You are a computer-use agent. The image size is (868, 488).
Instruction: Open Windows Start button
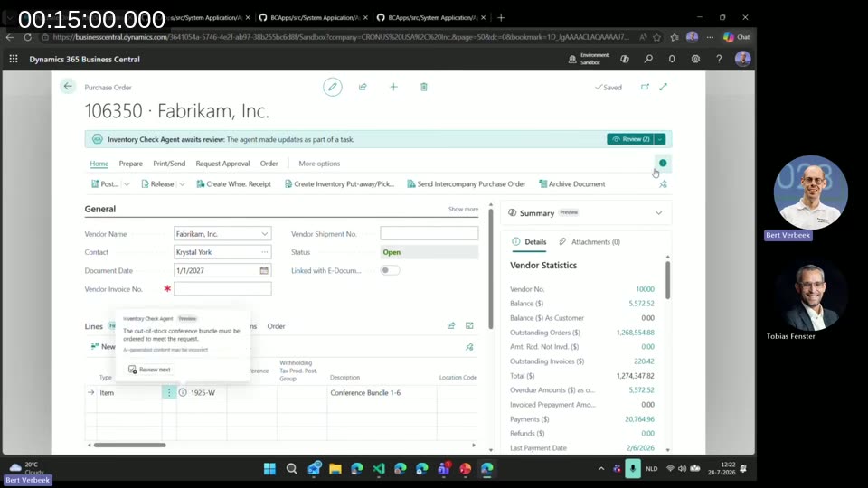(x=269, y=469)
